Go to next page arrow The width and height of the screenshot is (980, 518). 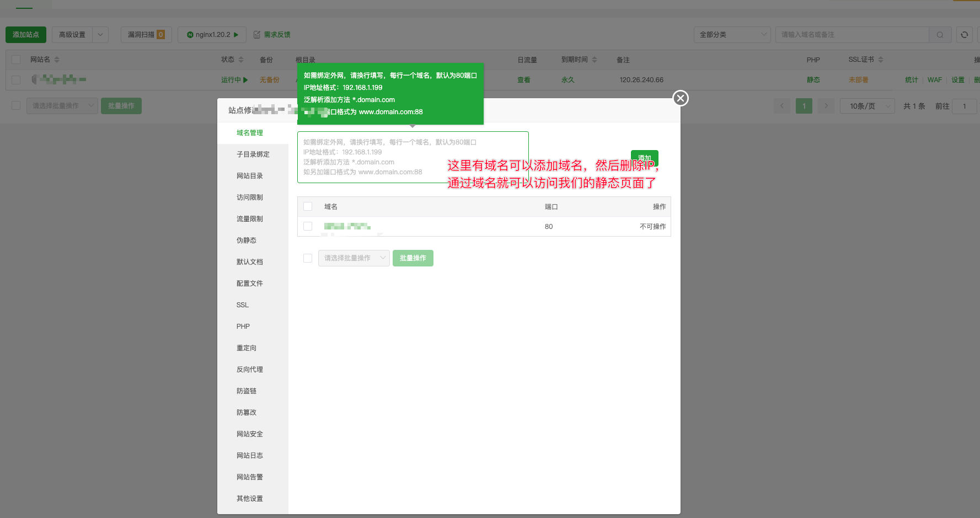(826, 106)
